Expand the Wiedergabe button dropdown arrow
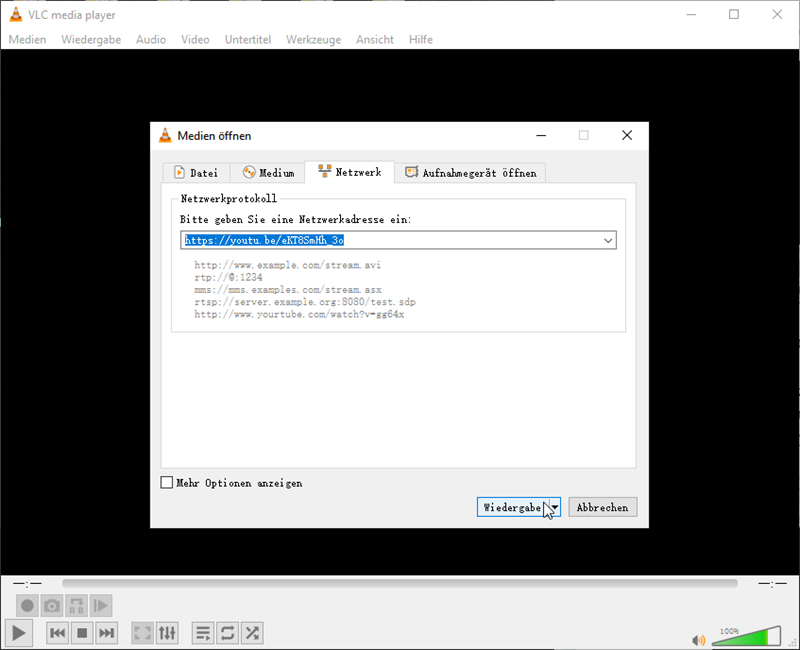800x650 pixels. [x=555, y=507]
